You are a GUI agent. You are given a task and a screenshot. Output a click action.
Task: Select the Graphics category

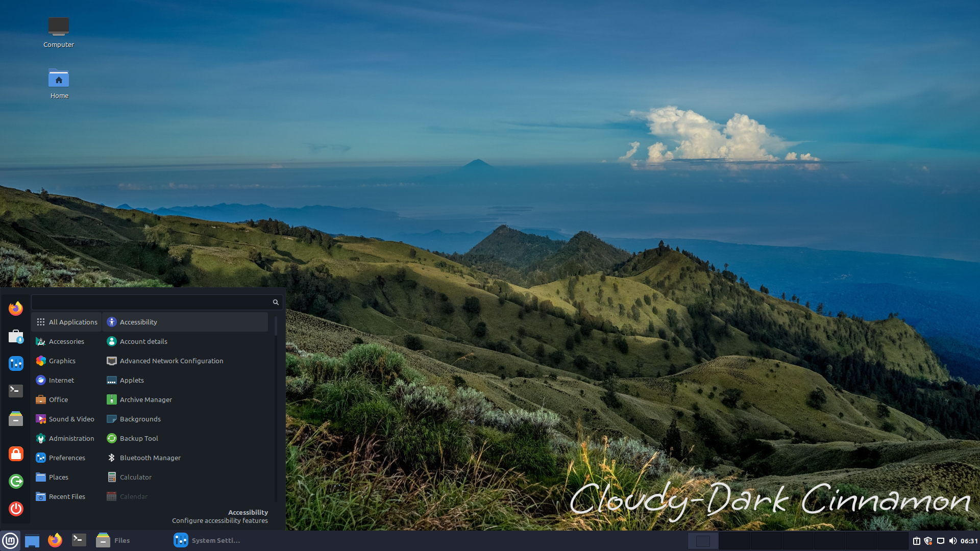[x=67, y=361]
